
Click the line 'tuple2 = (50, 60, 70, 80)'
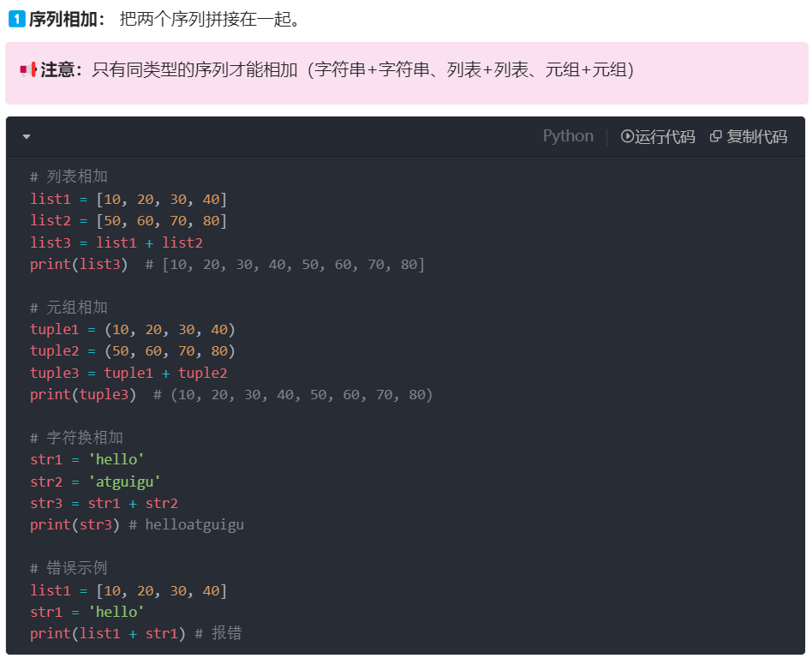(x=133, y=350)
